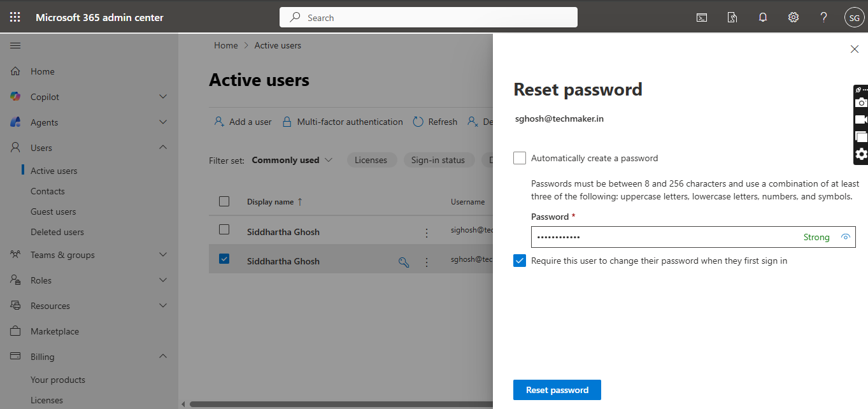Image resolution: width=868 pixels, height=409 pixels.
Task: Click the reset password key icon in row
Action: pos(404,262)
